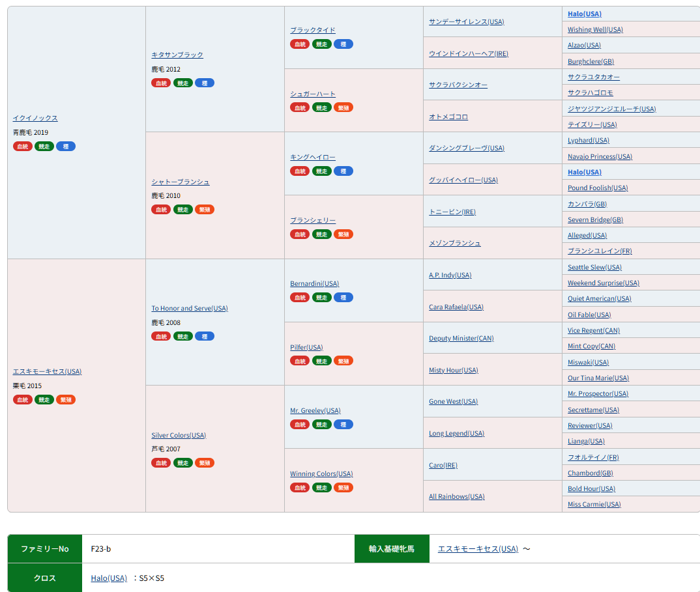The width and height of the screenshot is (700, 592).
Task: Click the green 競走 badge under キングヘイロー
Action: 321,171
